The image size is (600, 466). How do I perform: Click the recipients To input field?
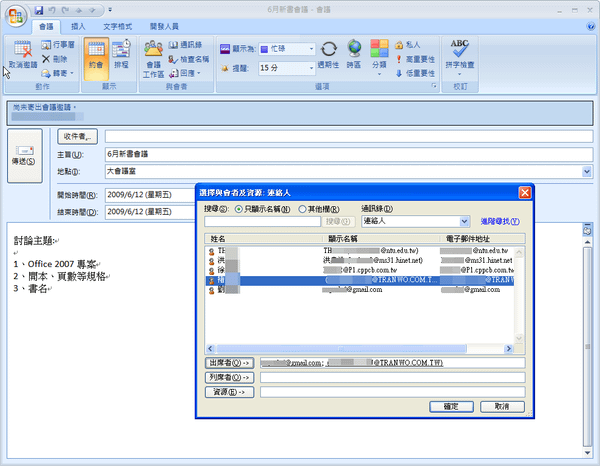[349, 137]
